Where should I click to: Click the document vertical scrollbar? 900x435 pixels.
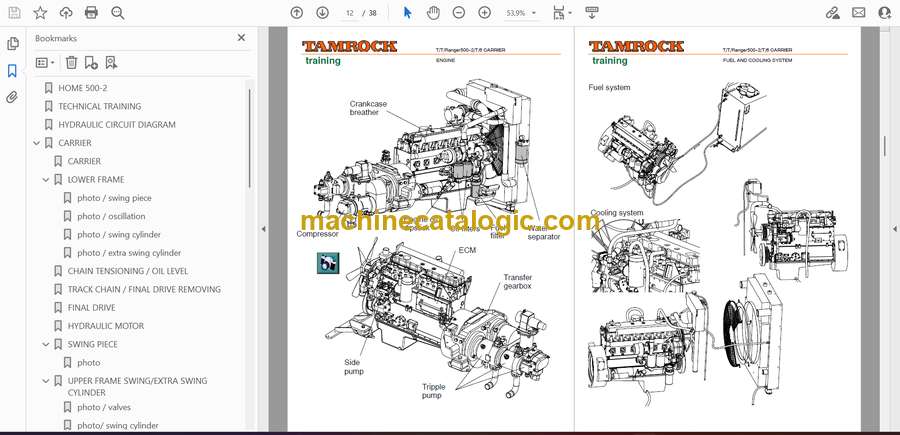click(885, 146)
